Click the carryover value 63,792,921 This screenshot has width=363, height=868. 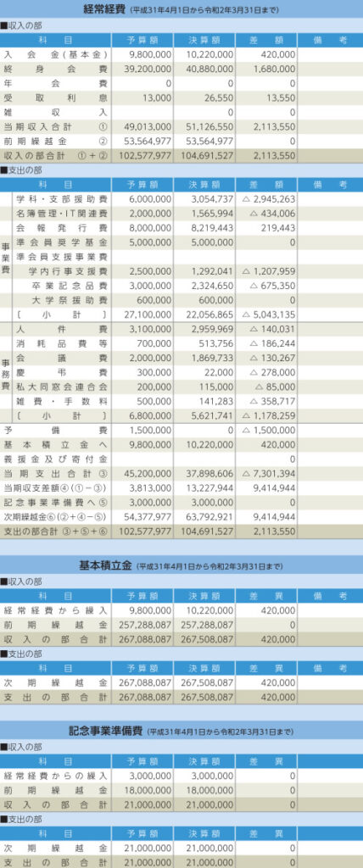click(209, 517)
